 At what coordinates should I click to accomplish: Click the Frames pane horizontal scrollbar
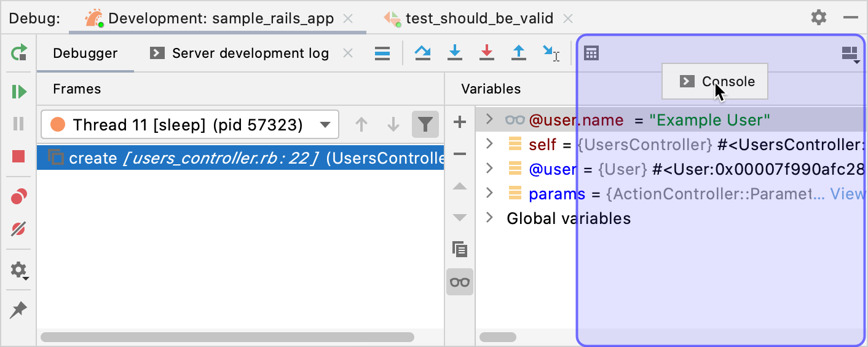[227, 337]
